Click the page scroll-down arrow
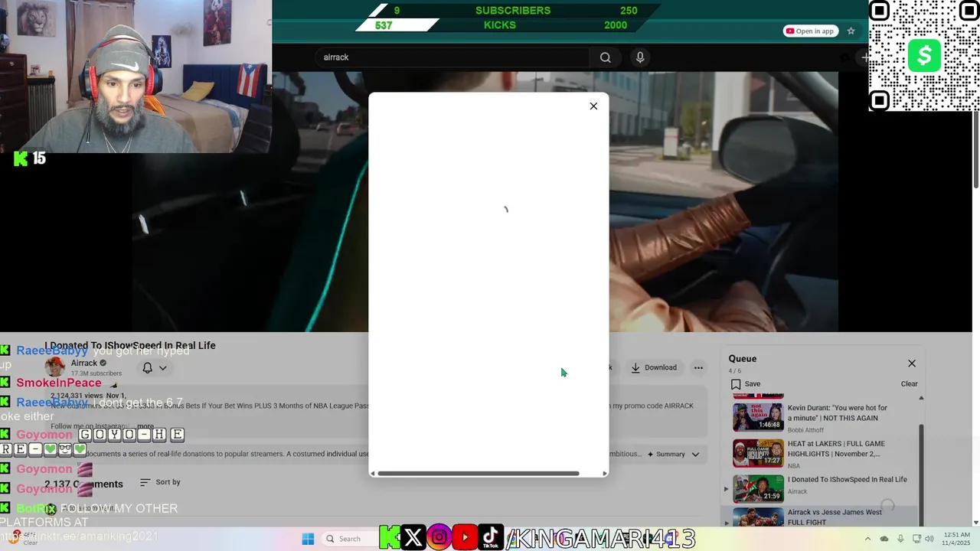980x551 pixels. pyautogui.click(x=975, y=523)
